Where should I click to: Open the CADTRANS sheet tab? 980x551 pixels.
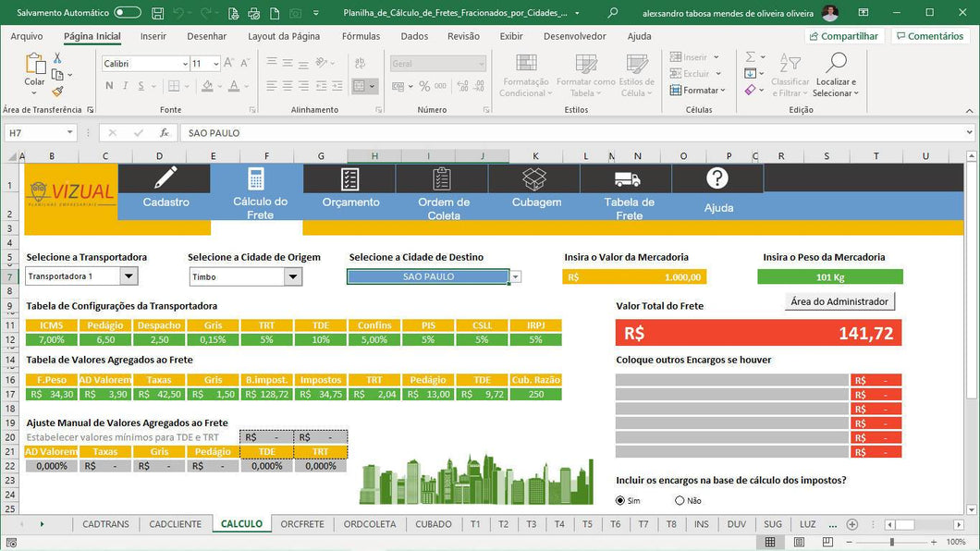pos(105,524)
